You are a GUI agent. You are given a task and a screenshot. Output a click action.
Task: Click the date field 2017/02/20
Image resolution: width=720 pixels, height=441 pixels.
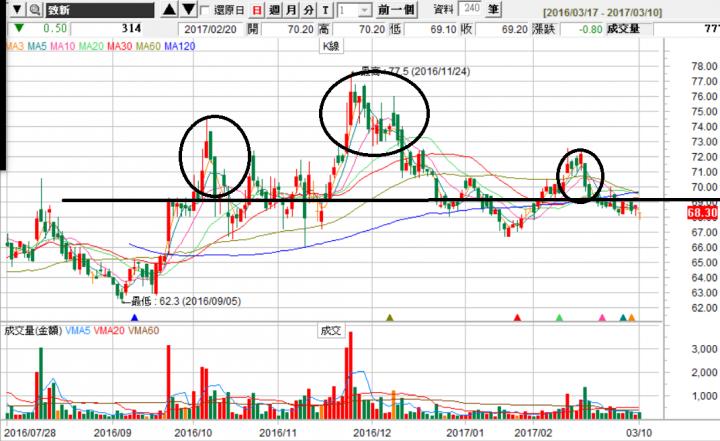tap(210, 29)
